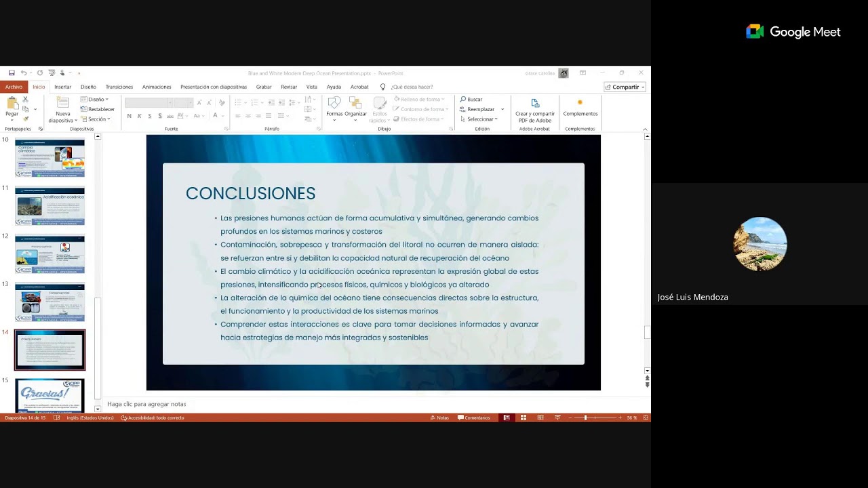This screenshot has height=488, width=868.
Task: Start slideshow from the status bar icon
Action: [557, 418]
